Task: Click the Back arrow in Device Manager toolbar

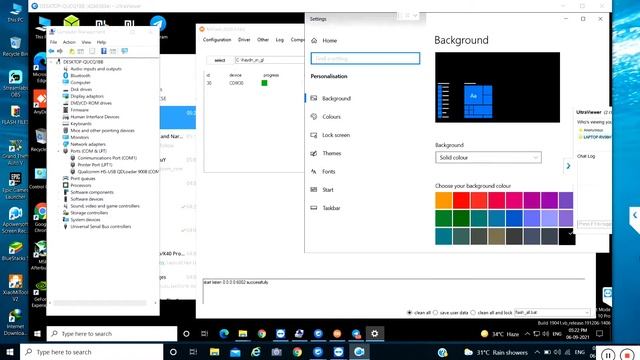Action: tap(51, 51)
